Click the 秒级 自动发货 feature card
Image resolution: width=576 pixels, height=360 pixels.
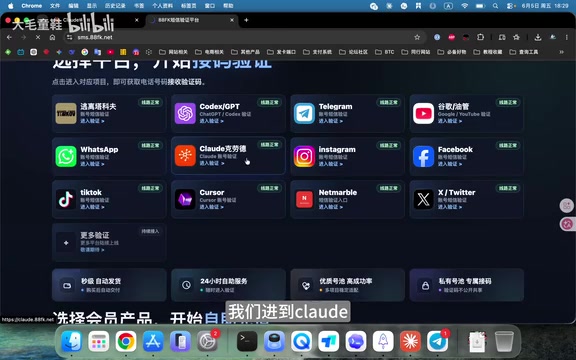[x=109, y=285]
